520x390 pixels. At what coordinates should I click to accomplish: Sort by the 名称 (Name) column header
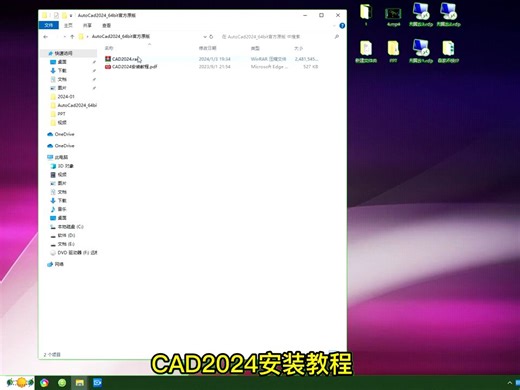tap(109, 48)
